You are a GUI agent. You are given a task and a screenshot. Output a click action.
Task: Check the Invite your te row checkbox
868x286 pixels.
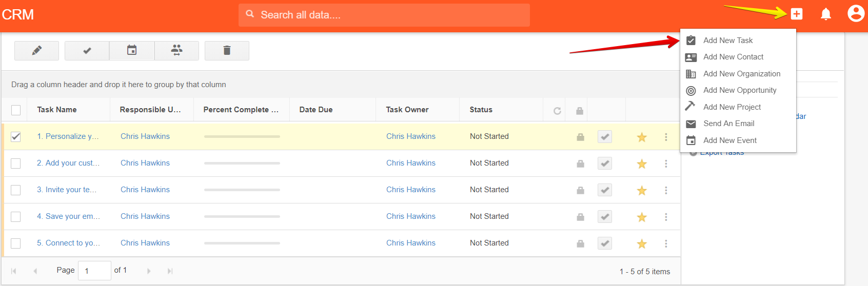[16, 190]
